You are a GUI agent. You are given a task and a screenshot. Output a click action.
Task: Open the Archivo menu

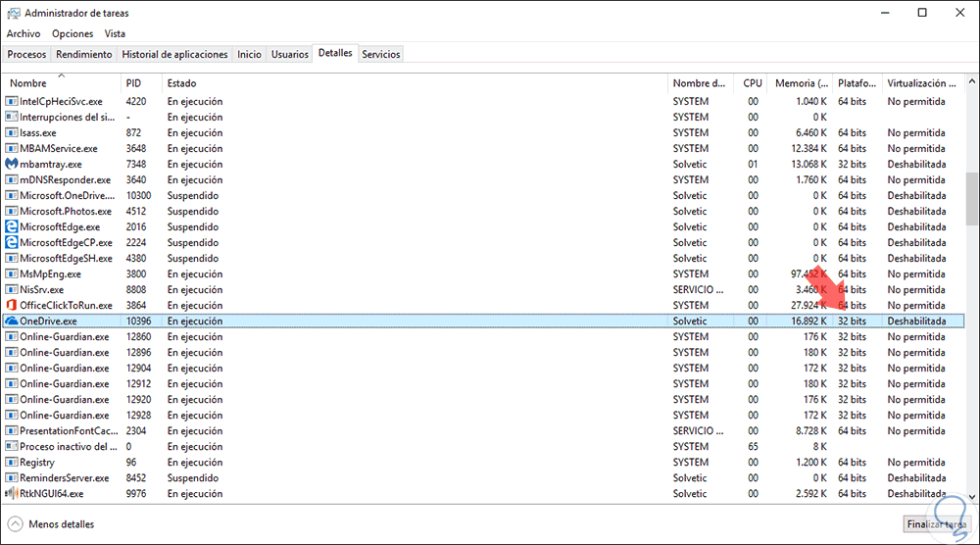coord(24,33)
